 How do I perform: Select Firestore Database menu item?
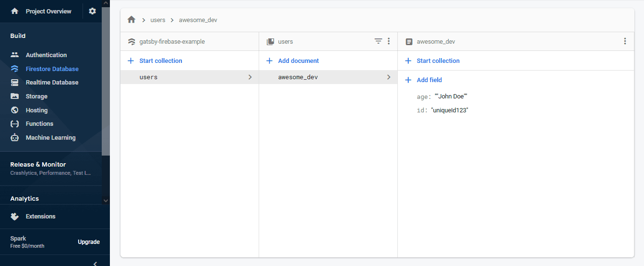click(x=52, y=69)
